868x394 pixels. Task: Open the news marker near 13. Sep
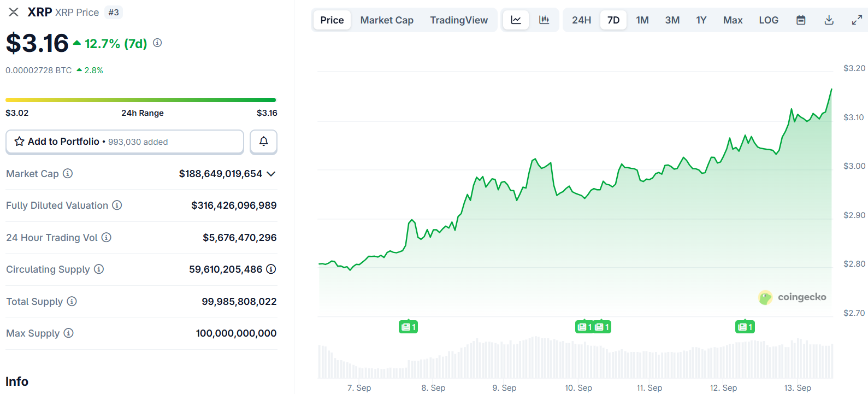(745, 327)
